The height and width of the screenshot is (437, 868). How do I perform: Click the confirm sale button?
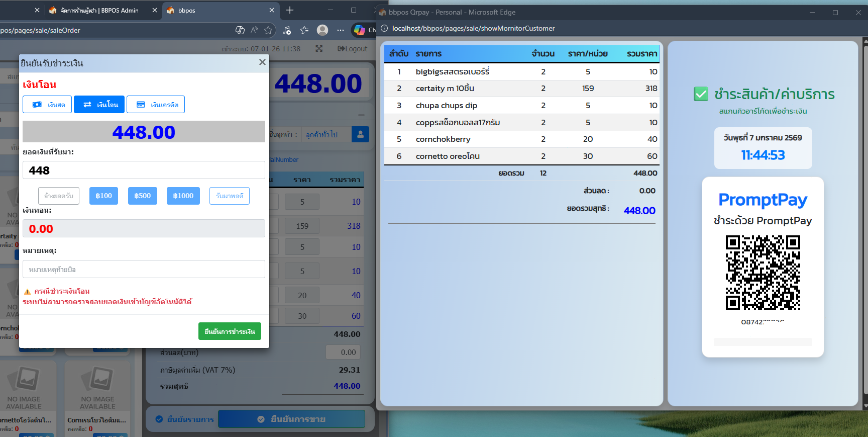291,419
